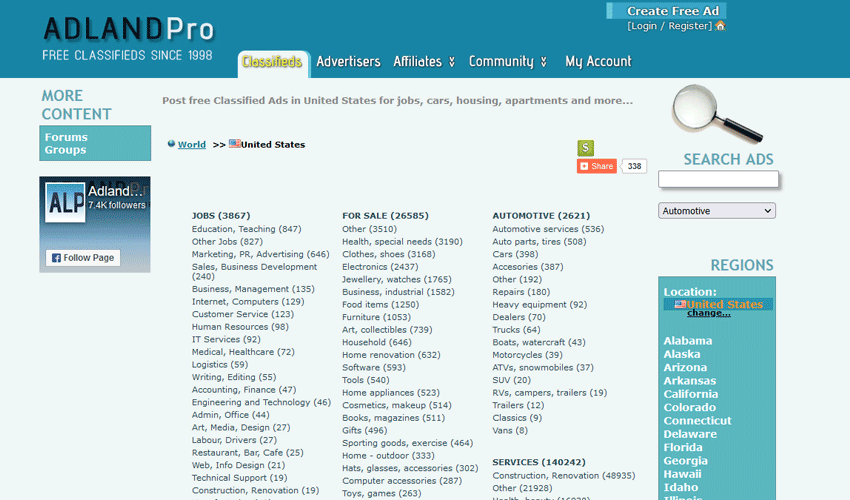Open the AUTOMOTIVE (2621) category heading
The width and height of the screenshot is (850, 500).
pyautogui.click(x=541, y=215)
